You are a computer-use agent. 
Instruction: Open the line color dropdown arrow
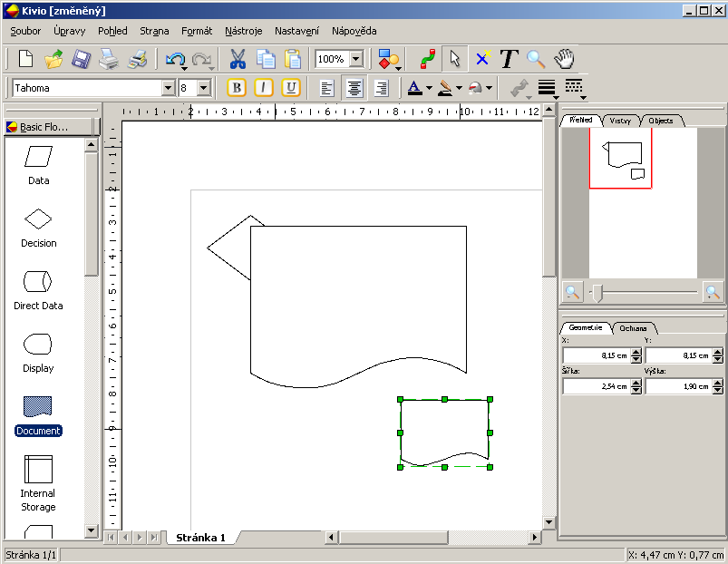coord(459,87)
